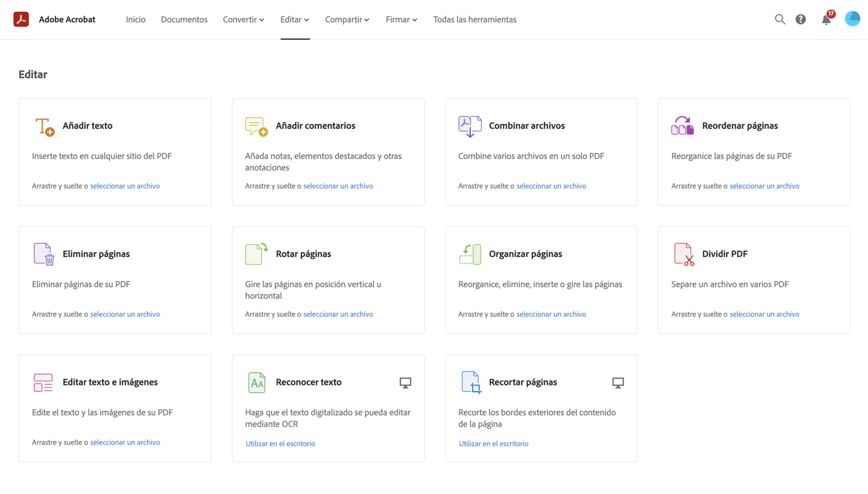Click the Adobe Acrobat logo icon
The height and width of the screenshot is (494, 868).
click(21, 19)
